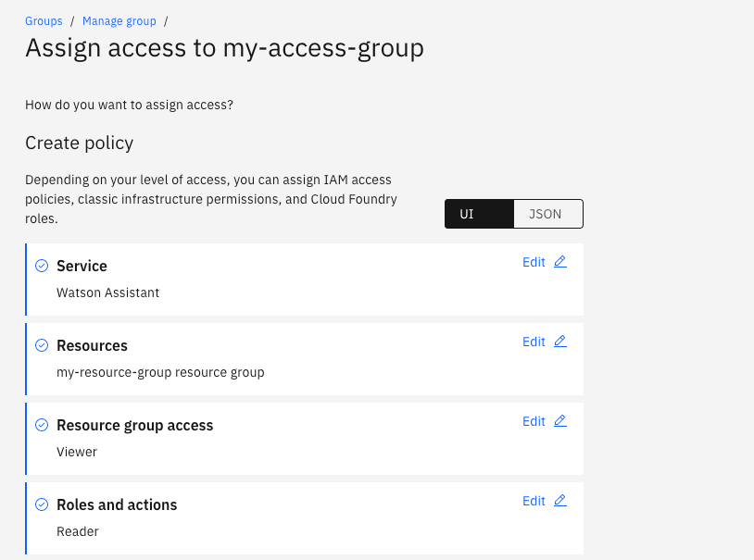Click the Edit link for Resources
The height and width of the screenshot is (560, 754).
tap(534, 342)
